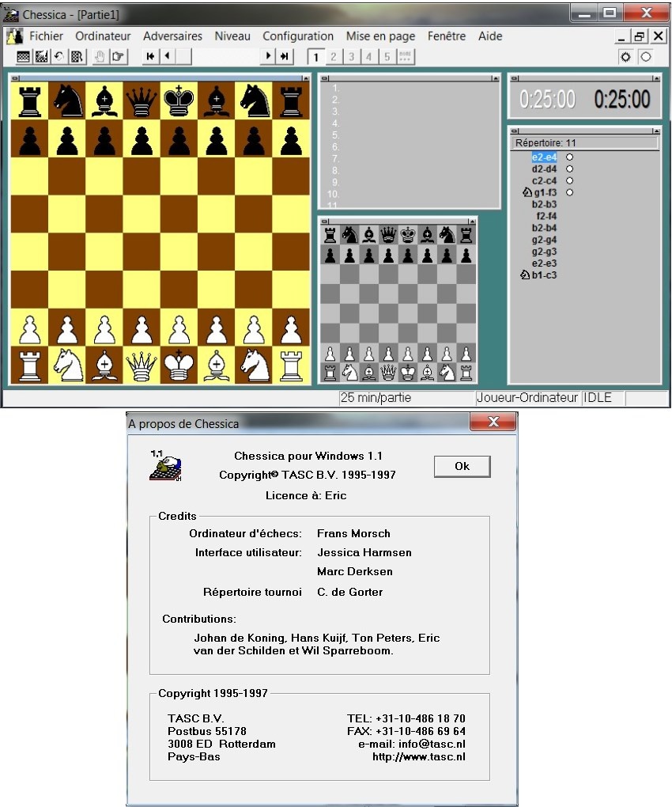The width and height of the screenshot is (672, 807).
Task: Click the circle marker next to d2-d4
Action: point(570,169)
